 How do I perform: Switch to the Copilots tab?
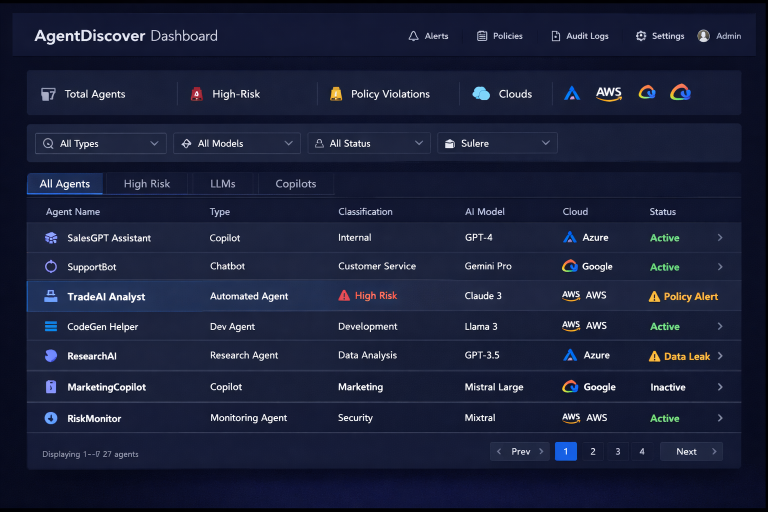click(x=296, y=184)
